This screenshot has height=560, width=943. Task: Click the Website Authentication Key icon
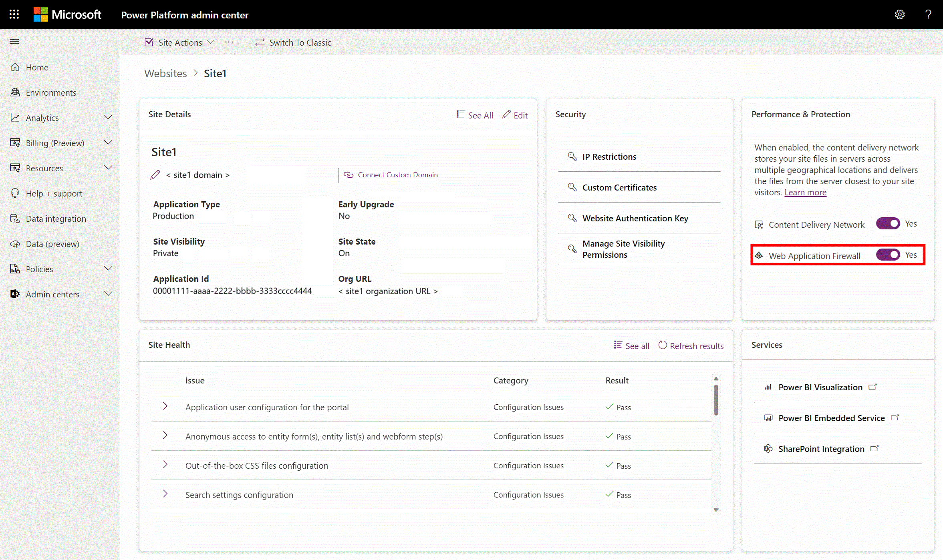(x=572, y=217)
